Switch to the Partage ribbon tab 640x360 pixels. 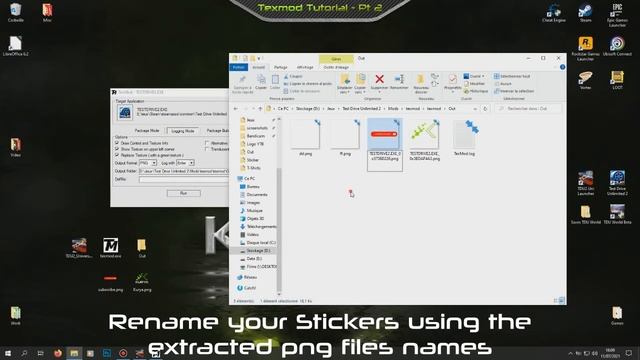[280, 67]
